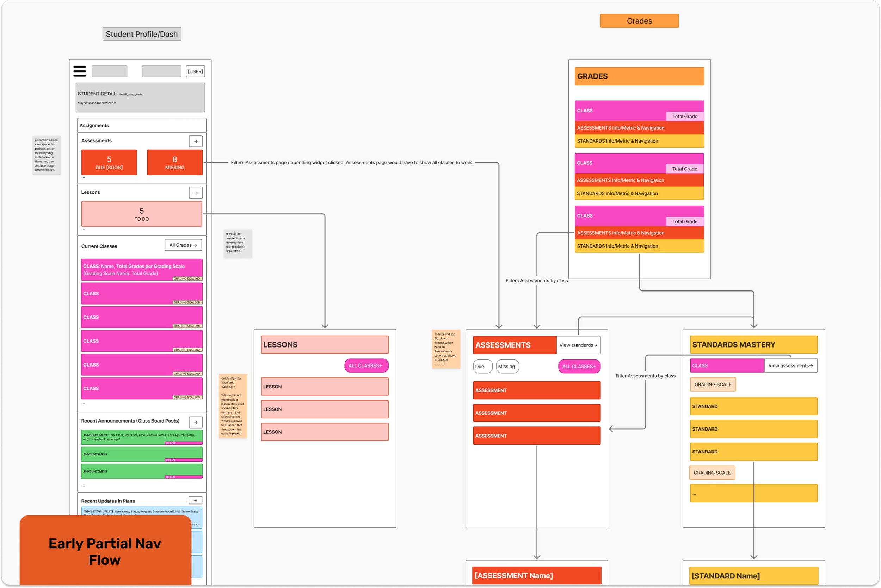881x588 pixels.
Task: Click View assessments link
Action: point(790,365)
